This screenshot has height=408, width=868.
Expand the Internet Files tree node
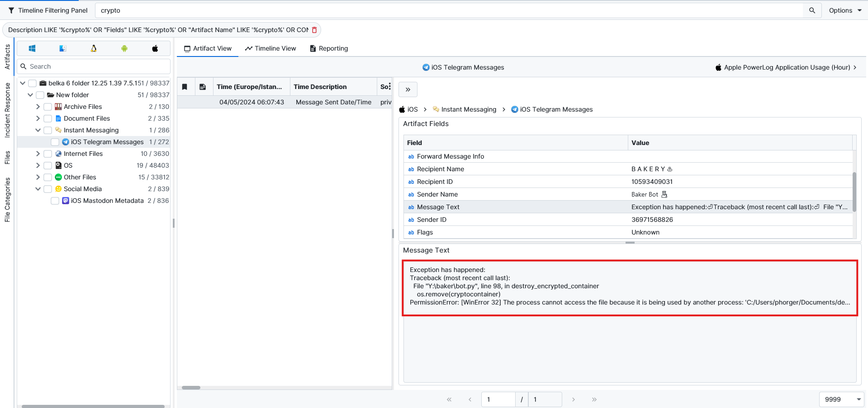click(x=38, y=154)
